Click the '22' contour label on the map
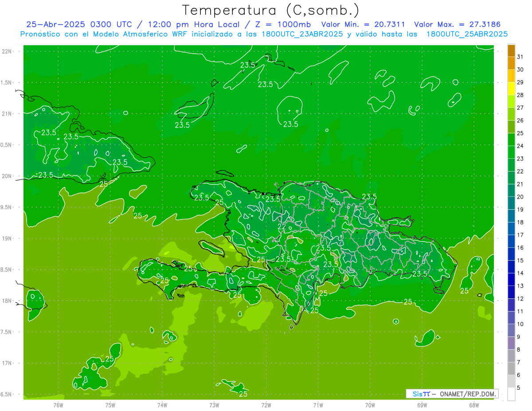Viewport: 532px width, 411px height. click(x=282, y=227)
